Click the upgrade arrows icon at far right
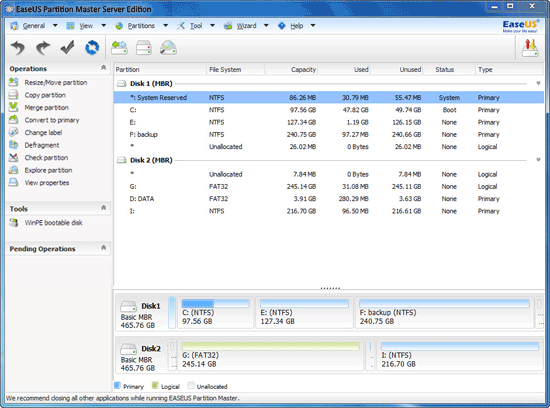This screenshot has width=550, height=408. click(530, 47)
